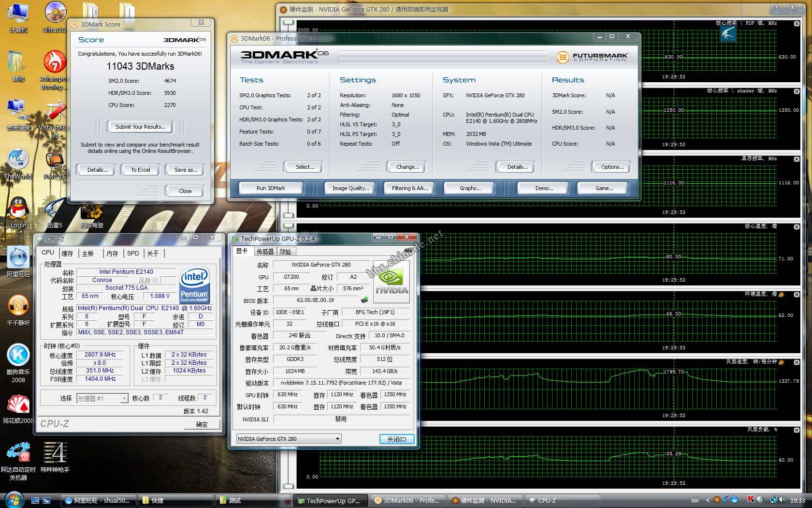Click Demo button in 3DMark06
The height and width of the screenshot is (508, 812).
[544, 188]
